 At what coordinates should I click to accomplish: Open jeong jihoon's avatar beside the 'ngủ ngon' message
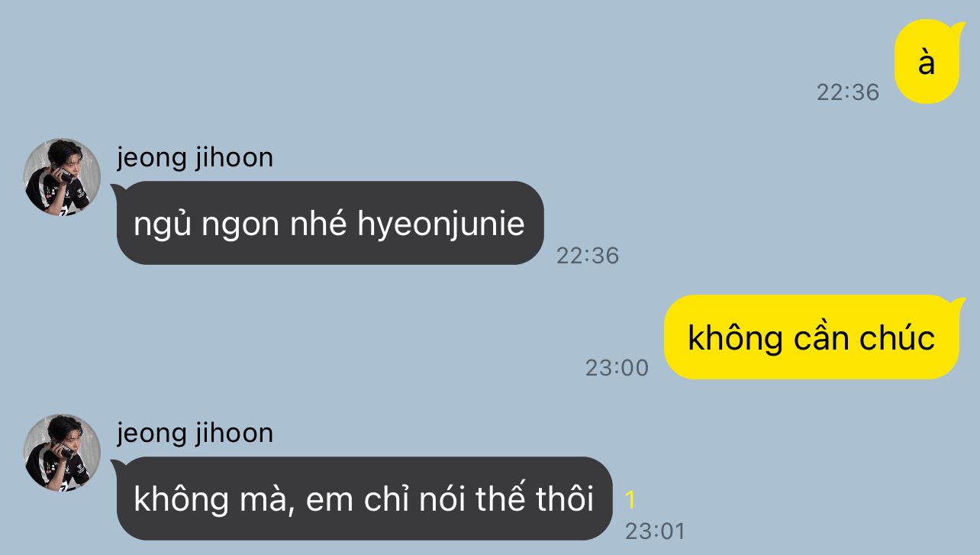coord(63,177)
